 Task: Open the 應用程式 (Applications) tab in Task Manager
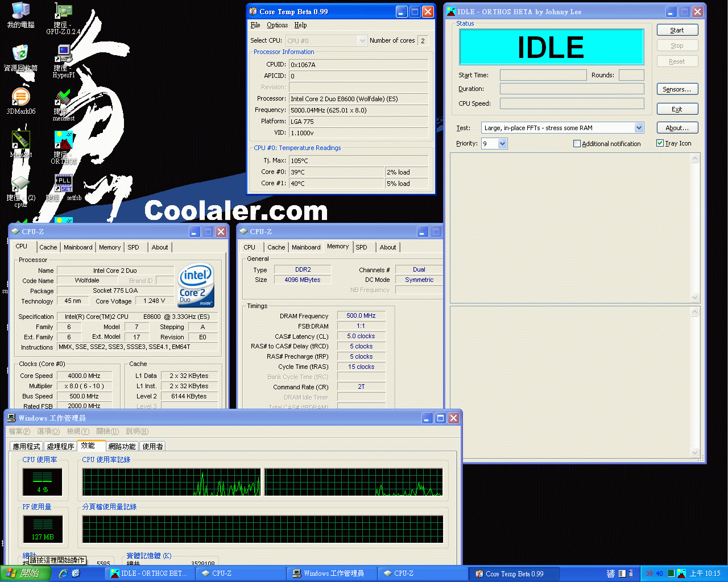coord(27,446)
